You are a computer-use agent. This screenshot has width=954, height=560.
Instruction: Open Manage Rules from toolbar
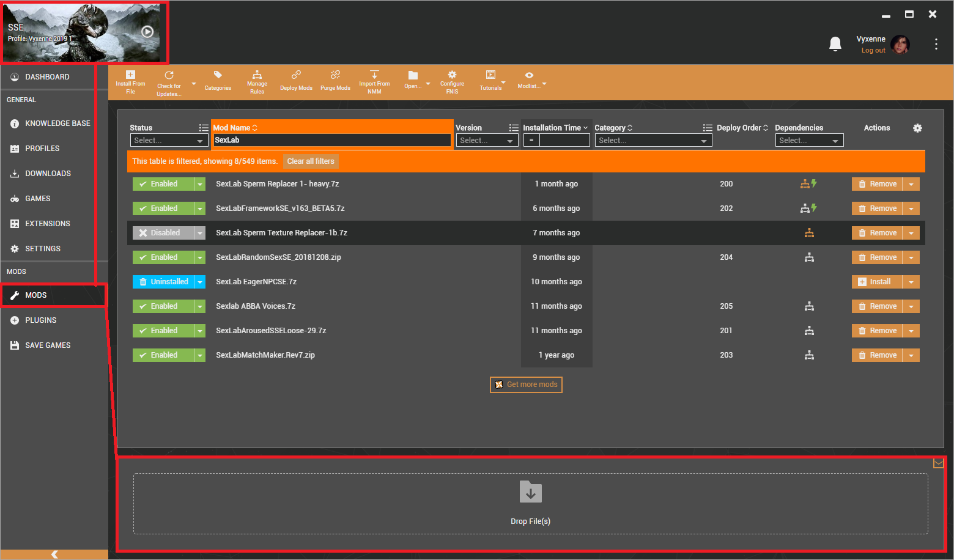coord(257,83)
